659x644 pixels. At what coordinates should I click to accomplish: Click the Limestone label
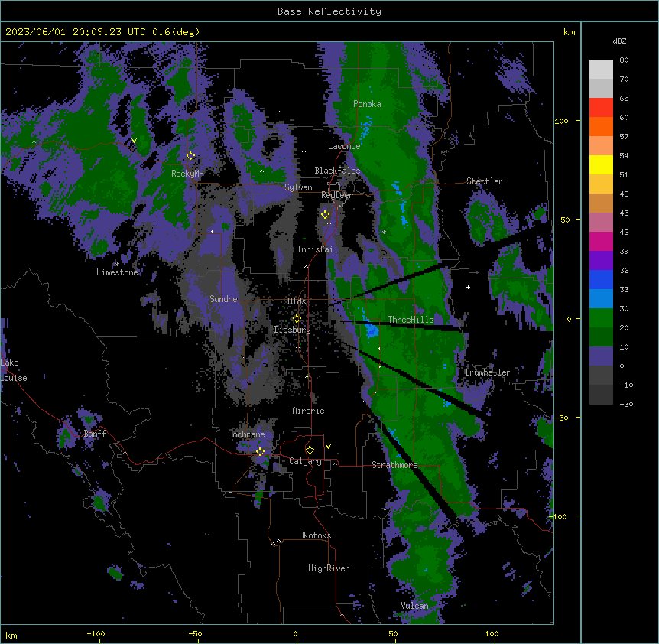(x=117, y=272)
